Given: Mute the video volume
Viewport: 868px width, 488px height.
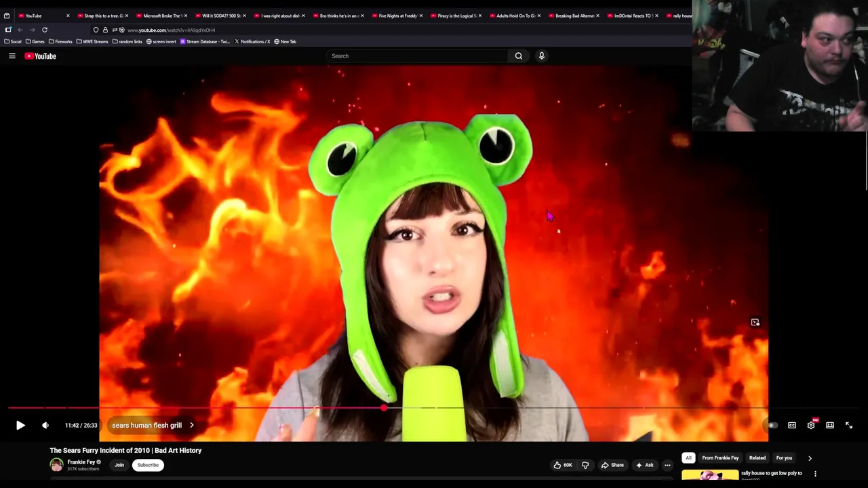Looking at the screenshot, I should tap(45, 426).
